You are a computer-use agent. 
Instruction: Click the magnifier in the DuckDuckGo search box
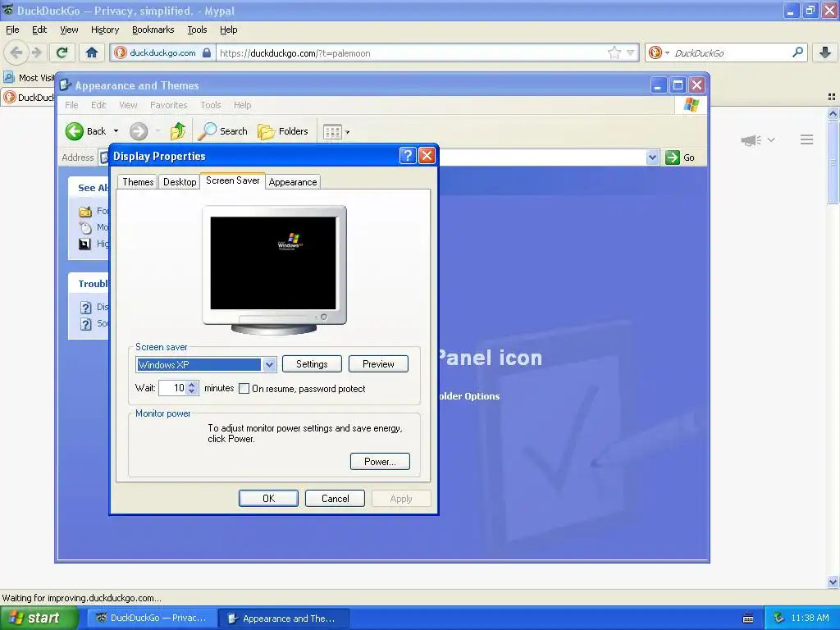point(797,52)
